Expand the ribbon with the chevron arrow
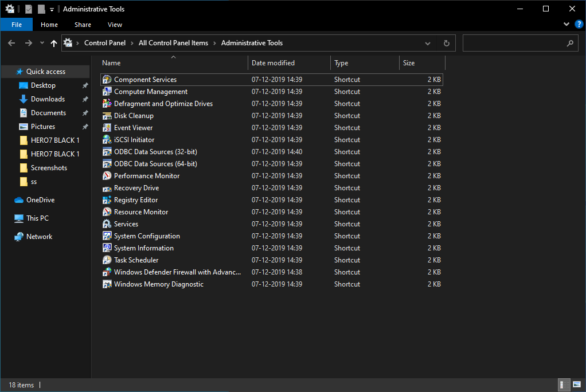 [566, 24]
